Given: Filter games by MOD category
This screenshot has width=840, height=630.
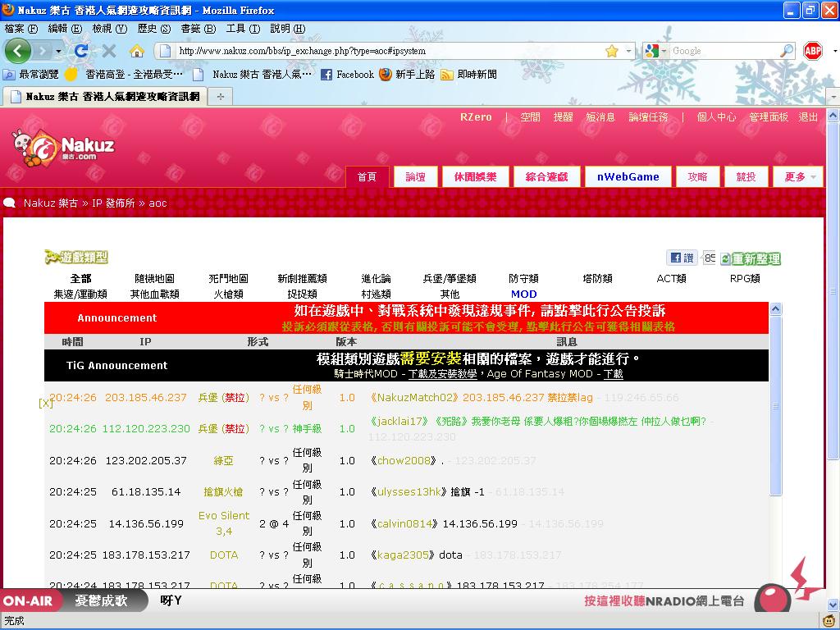Looking at the screenshot, I should click(523, 294).
